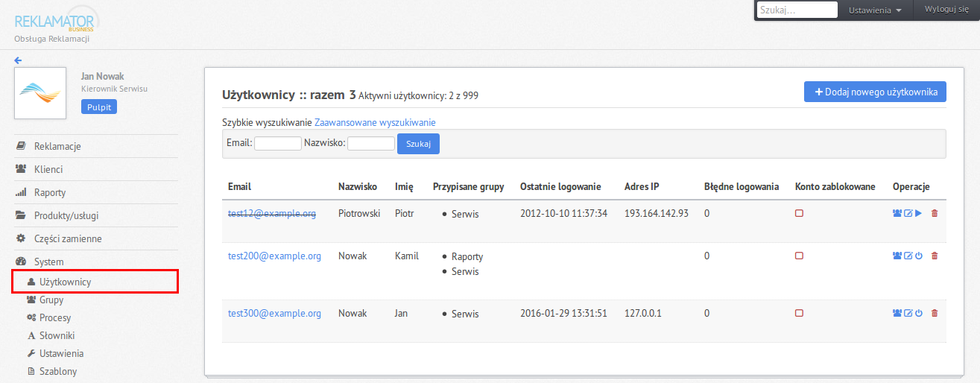Click first name Kamil in the table
The height and width of the screenshot is (383, 980).
[x=407, y=256]
